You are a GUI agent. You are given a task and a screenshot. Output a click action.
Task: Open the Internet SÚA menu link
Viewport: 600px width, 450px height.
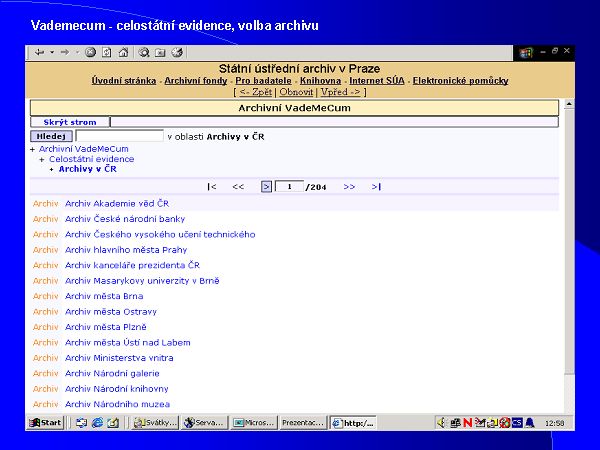377,81
